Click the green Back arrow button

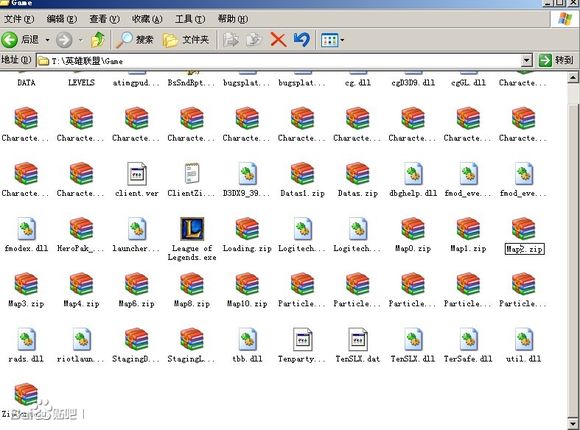click(x=10, y=40)
